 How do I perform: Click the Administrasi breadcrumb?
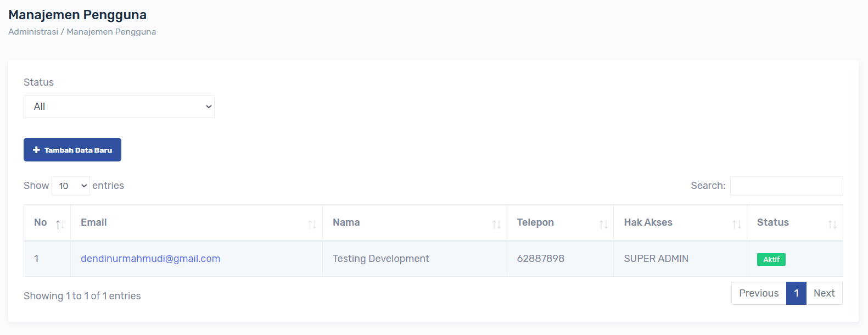click(33, 32)
